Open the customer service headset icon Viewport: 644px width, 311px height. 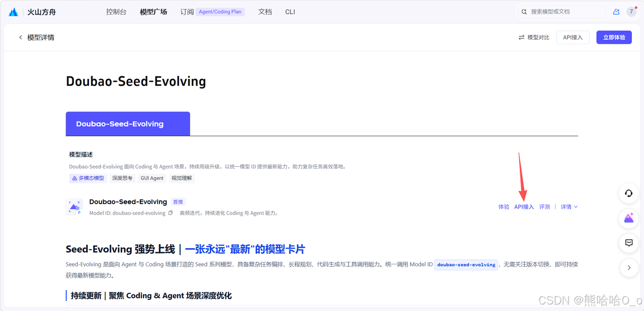[629, 193]
